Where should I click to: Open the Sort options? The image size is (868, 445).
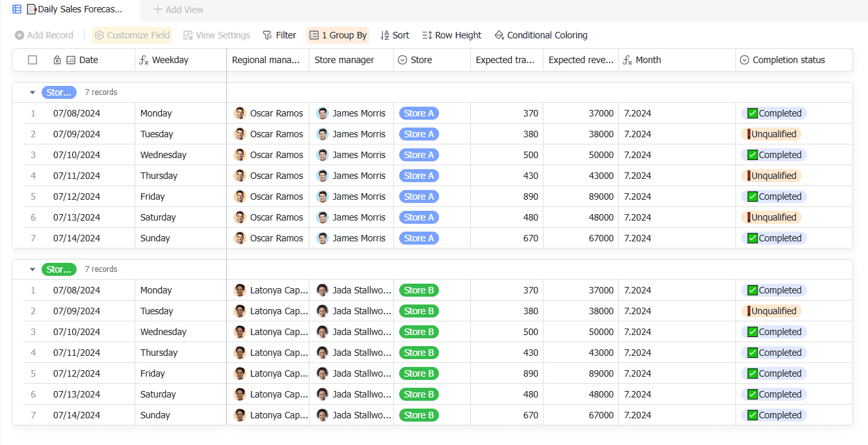point(395,35)
